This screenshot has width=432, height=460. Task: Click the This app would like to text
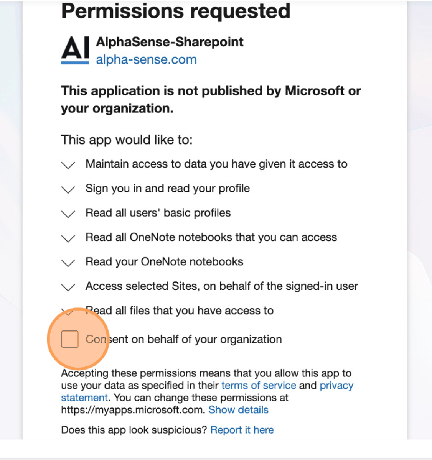point(127,140)
